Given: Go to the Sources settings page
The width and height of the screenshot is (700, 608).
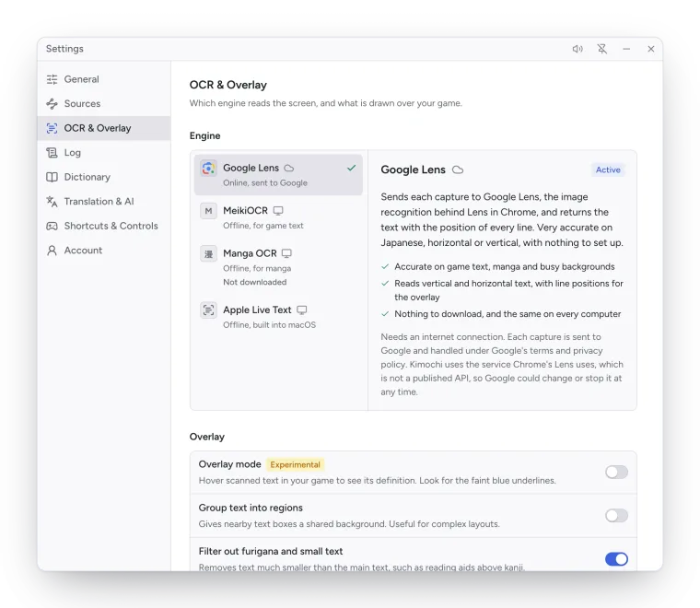Looking at the screenshot, I should [x=103, y=103].
